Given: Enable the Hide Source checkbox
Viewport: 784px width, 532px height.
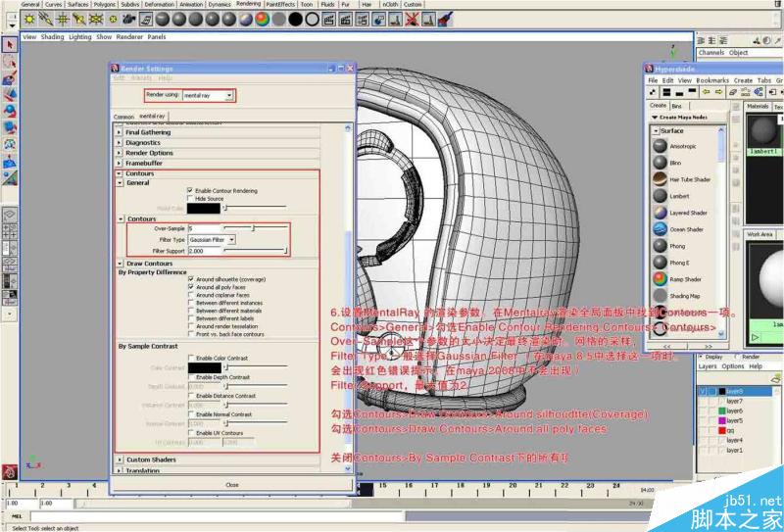Looking at the screenshot, I should [190, 198].
